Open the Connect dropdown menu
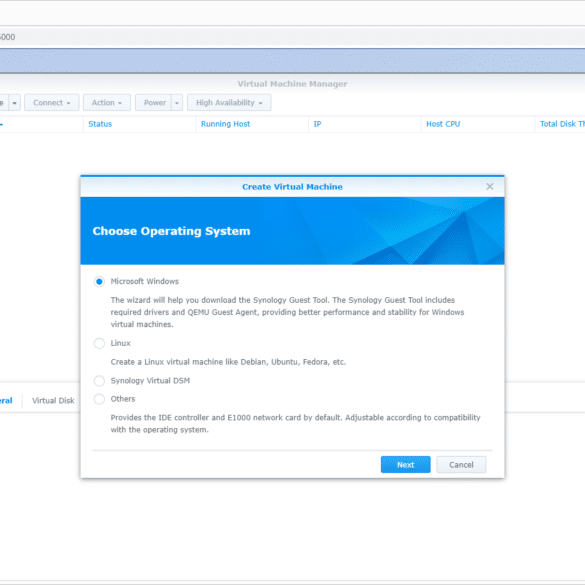Image resolution: width=585 pixels, height=585 pixels. 51,103
